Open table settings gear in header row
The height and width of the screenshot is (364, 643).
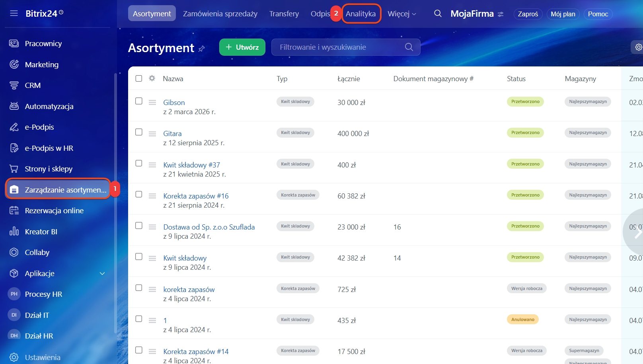152,78
